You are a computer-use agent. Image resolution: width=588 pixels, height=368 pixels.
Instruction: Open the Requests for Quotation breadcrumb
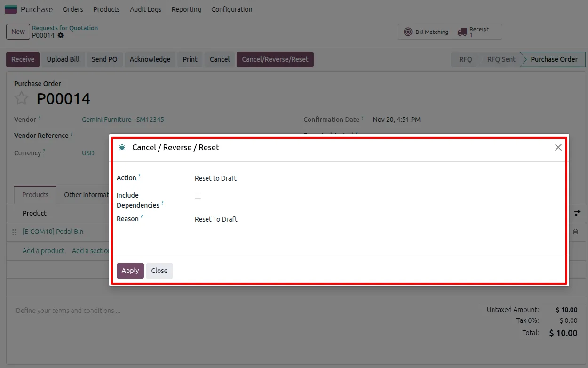click(65, 28)
